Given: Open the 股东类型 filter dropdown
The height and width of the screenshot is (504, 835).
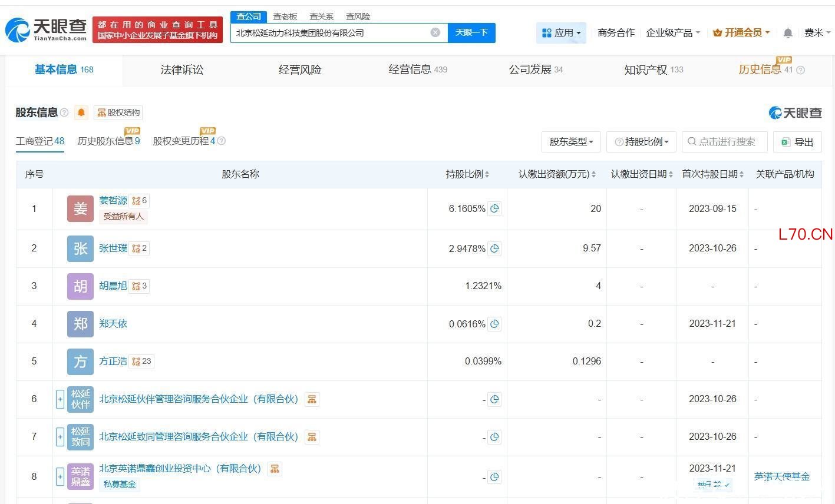Looking at the screenshot, I should click(571, 142).
